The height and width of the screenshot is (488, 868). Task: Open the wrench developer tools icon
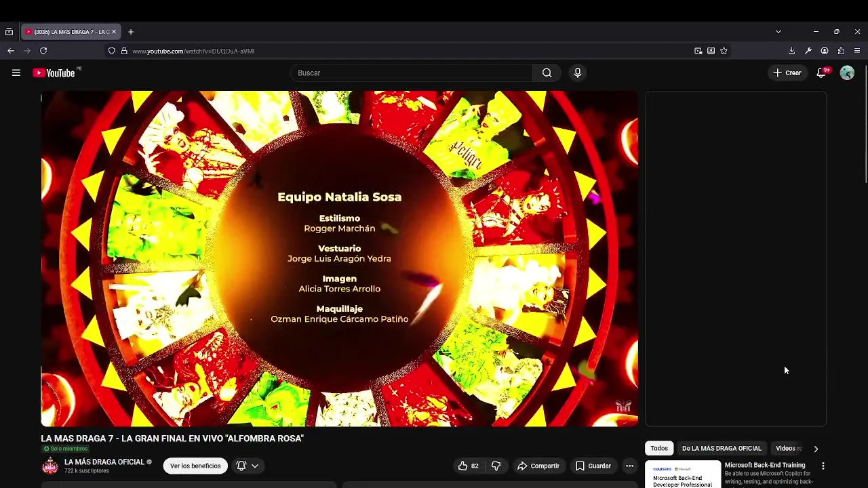tap(808, 51)
